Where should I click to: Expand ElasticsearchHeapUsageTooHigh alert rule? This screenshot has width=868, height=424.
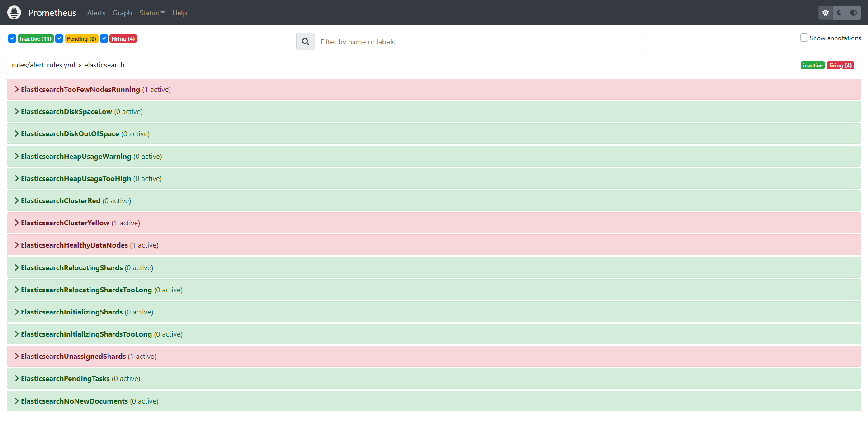click(x=434, y=178)
